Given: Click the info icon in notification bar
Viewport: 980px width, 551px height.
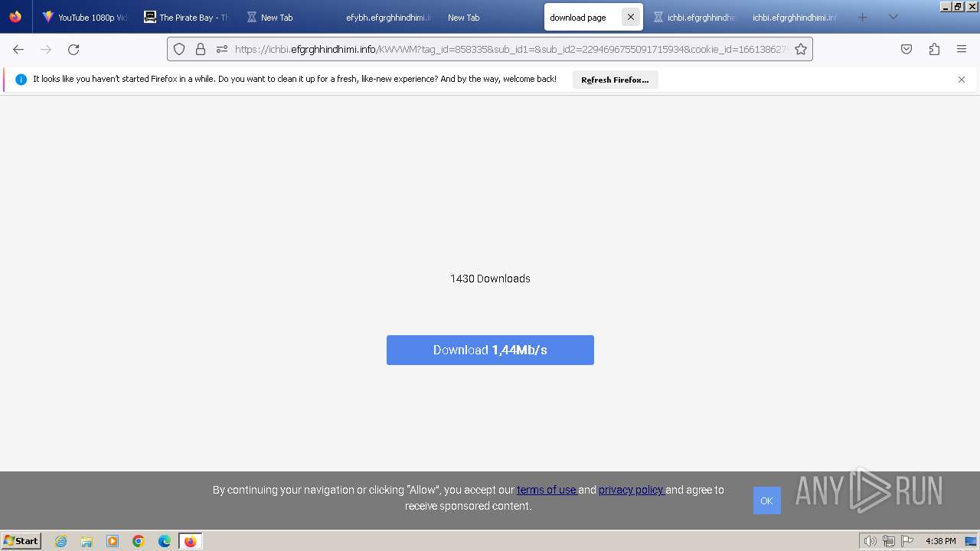Looking at the screenshot, I should pos(21,80).
